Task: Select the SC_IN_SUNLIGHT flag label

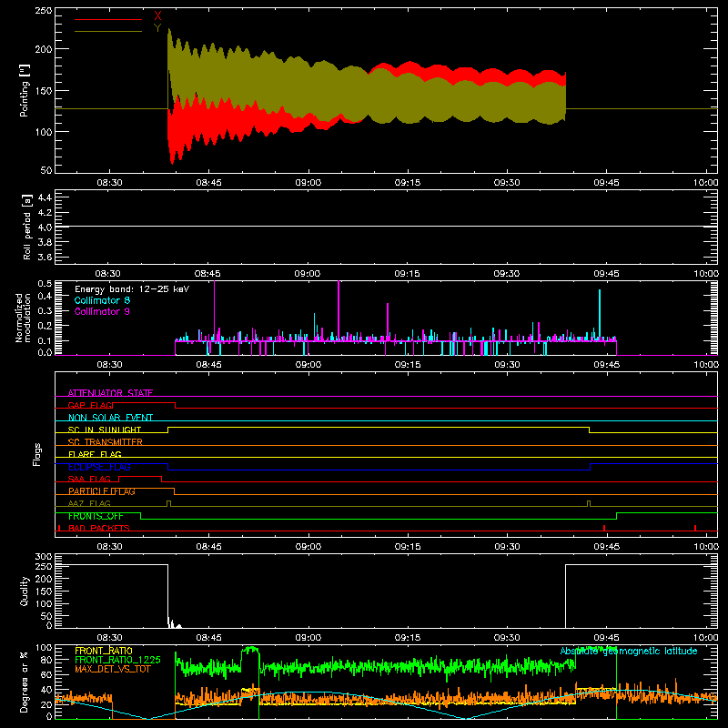Action: click(x=105, y=430)
